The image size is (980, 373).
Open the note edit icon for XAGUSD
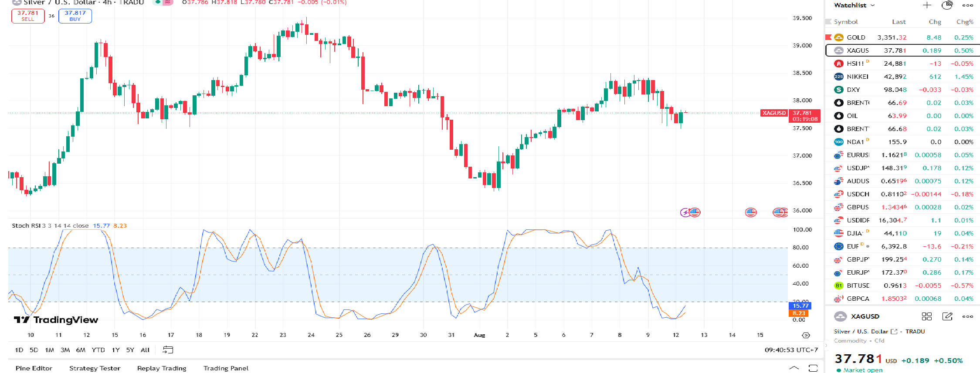coord(947,316)
